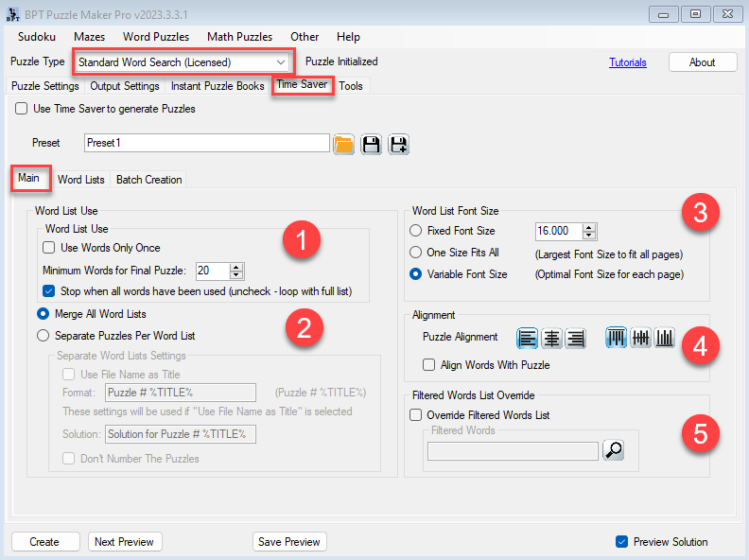The height and width of the screenshot is (560, 749).
Task: Expand the Puzzle Type dropdown
Action: 281,62
